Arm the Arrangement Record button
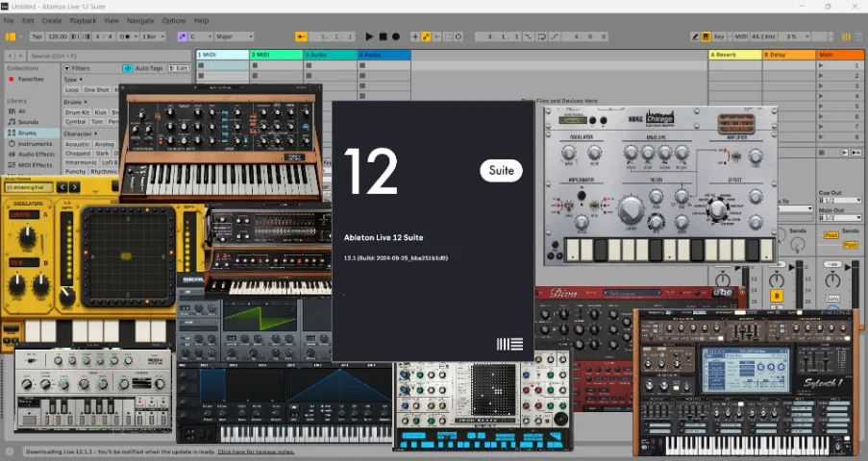Image resolution: width=868 pixels, height=461 pixels. [x=396, y=36]
